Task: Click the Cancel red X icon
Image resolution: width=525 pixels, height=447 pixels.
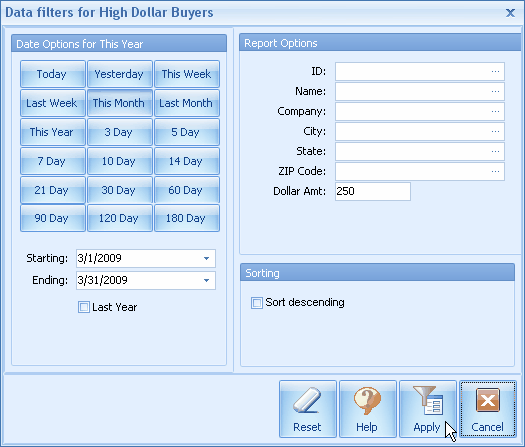Action: (x=488, y=408)
